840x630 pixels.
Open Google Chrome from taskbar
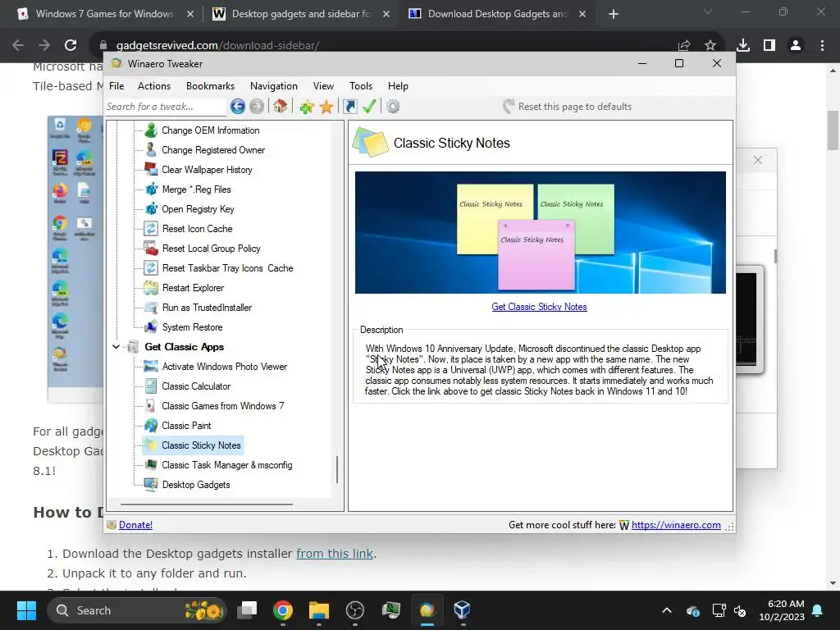point(283,610)
